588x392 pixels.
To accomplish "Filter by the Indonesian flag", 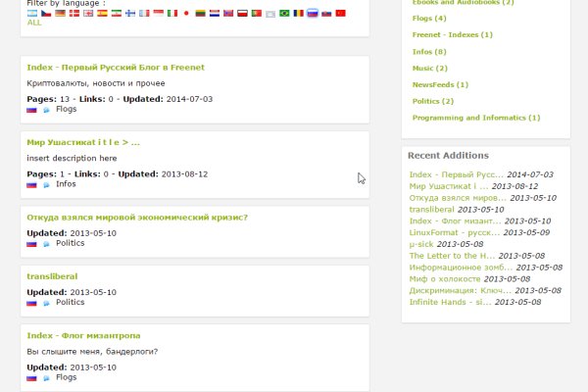I will click(159, 13).
